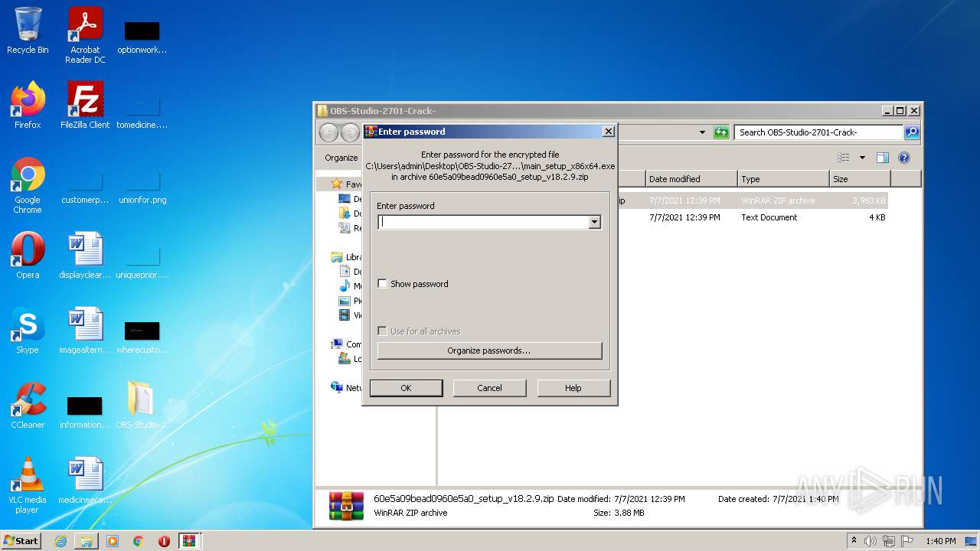Enable the Show password checkbox

coord(383,284)
